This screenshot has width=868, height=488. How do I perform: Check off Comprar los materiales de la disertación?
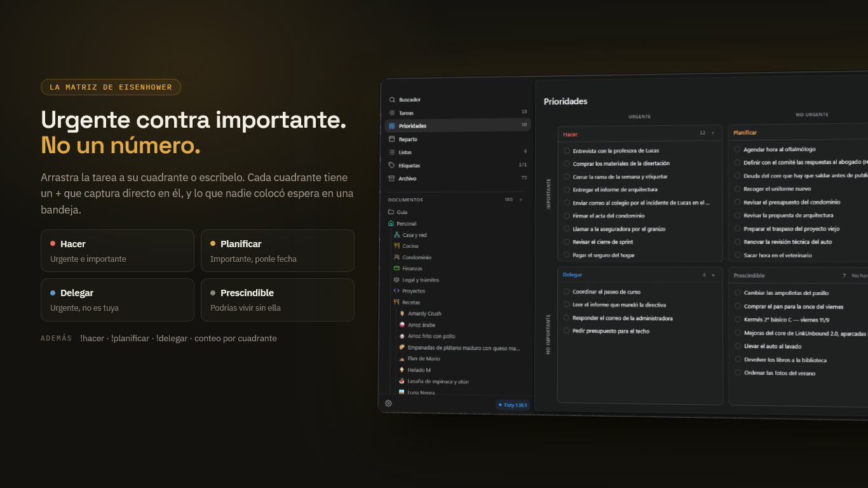(567, 164)
